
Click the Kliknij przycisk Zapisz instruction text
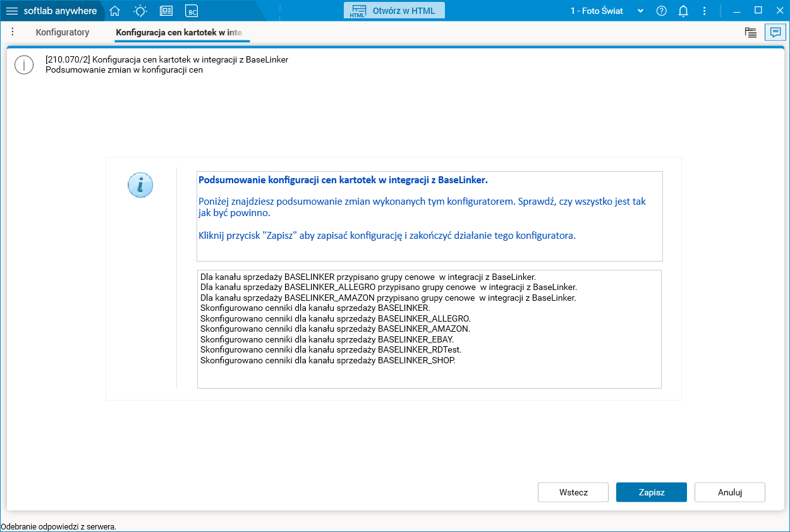(387, 236)
